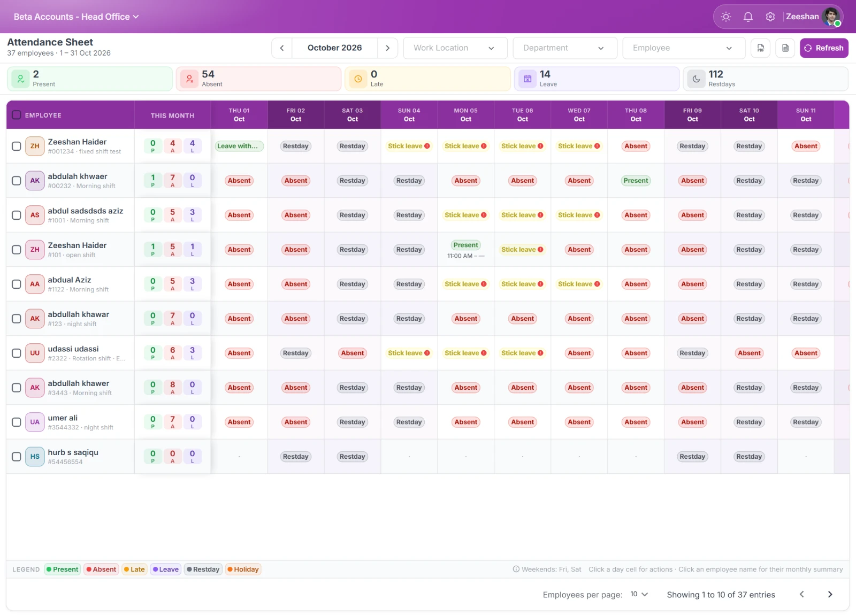856x616 pixels.
Task: Click the Present summary card icon
Action: [20, 79]
